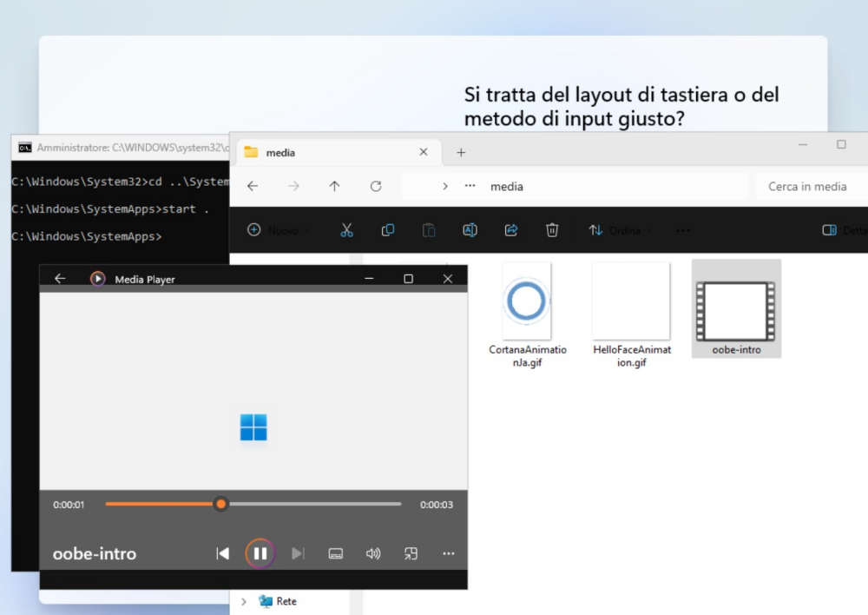Click the elapsed time 0:00:01 label
This screenshot has width=868, height=615.
[69, 505]
